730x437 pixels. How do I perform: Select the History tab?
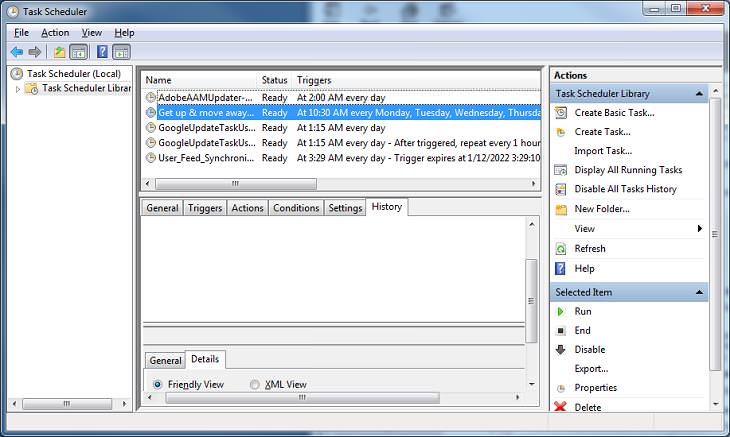[x=387, y=207]
